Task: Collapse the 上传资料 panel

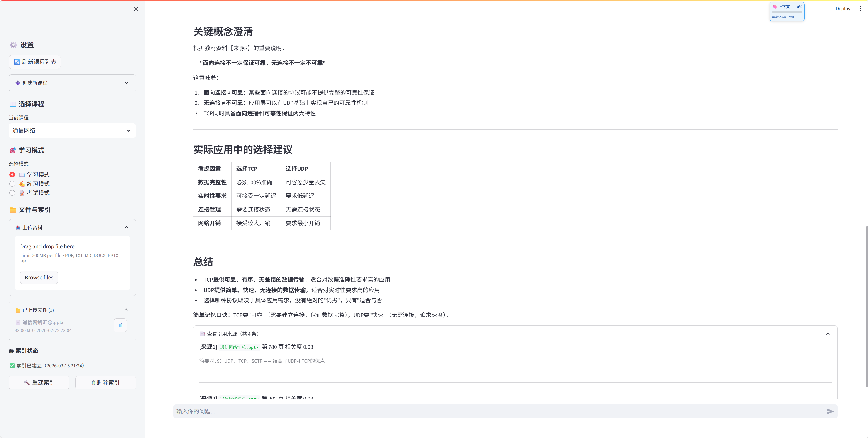Action: pos(126,227)
